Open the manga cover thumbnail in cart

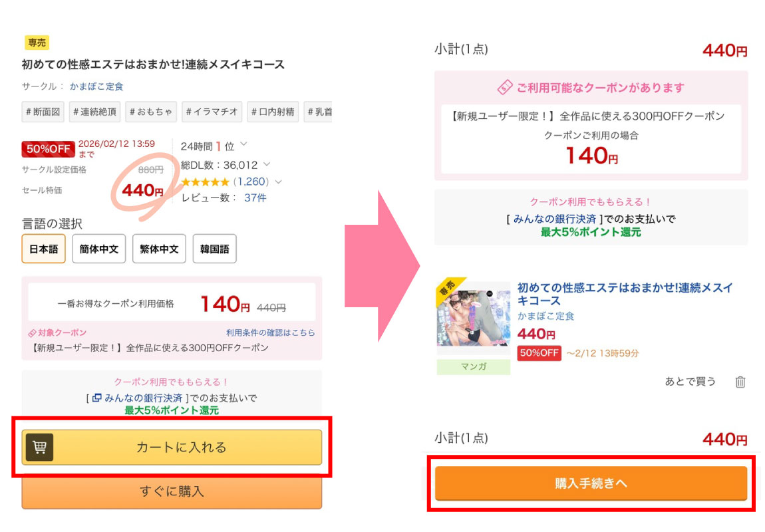473,317
